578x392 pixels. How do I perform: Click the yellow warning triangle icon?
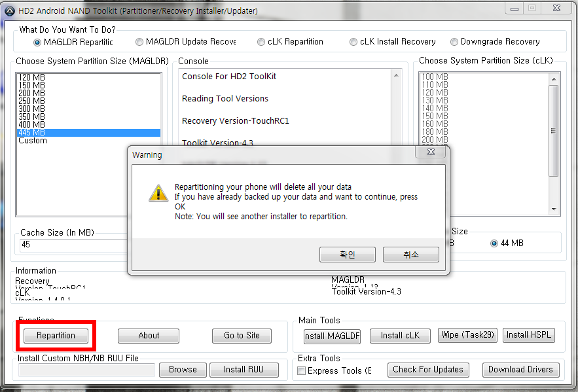coord(158,193)
